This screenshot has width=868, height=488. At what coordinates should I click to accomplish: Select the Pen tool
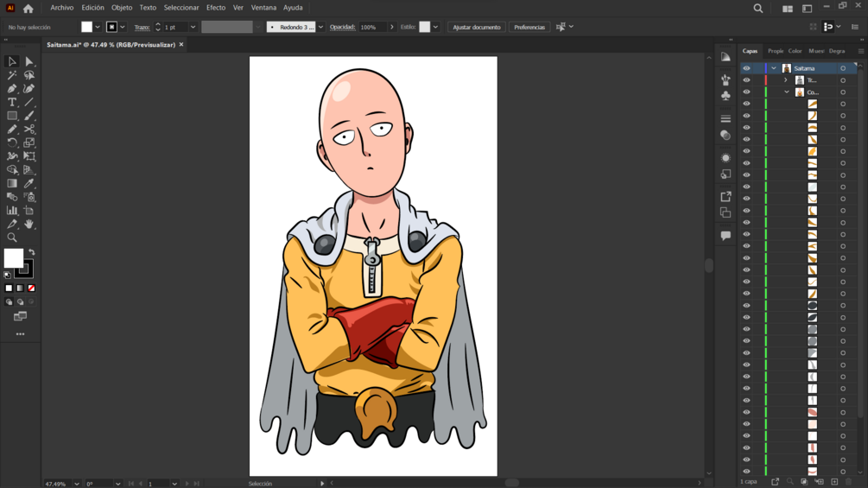pyautogui.click(x=11, y=88)
